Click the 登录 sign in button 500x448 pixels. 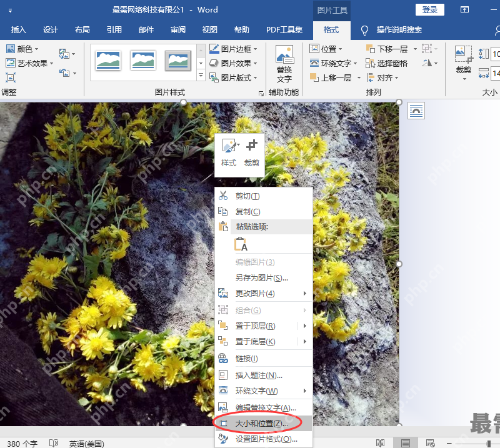click(x=429, y=9)
